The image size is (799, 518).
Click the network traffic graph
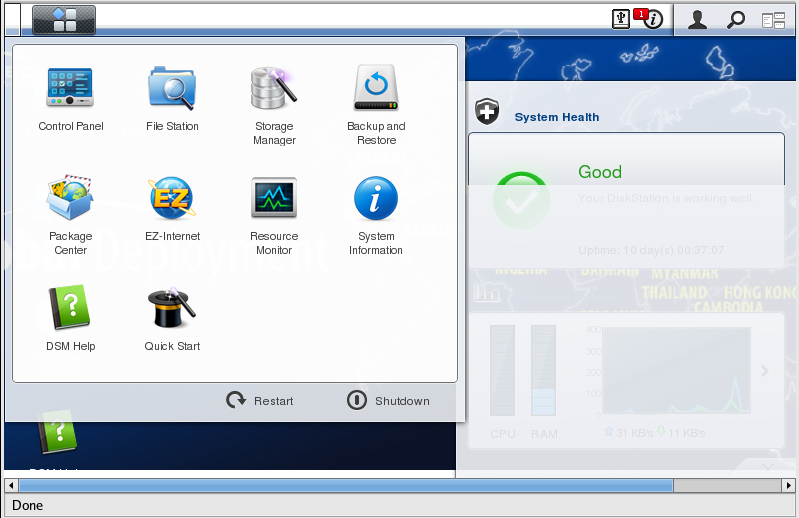point(676,370)
